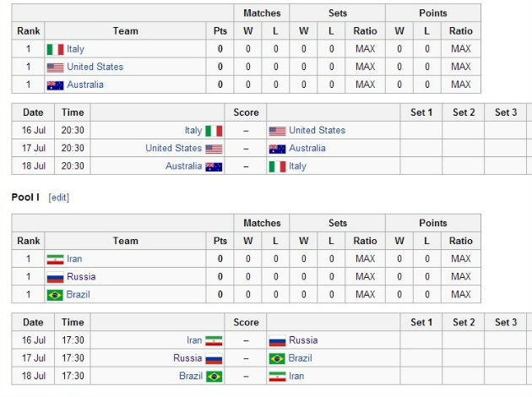
Task: Click United States link in 16 Jul match
Action: point(317,130)
